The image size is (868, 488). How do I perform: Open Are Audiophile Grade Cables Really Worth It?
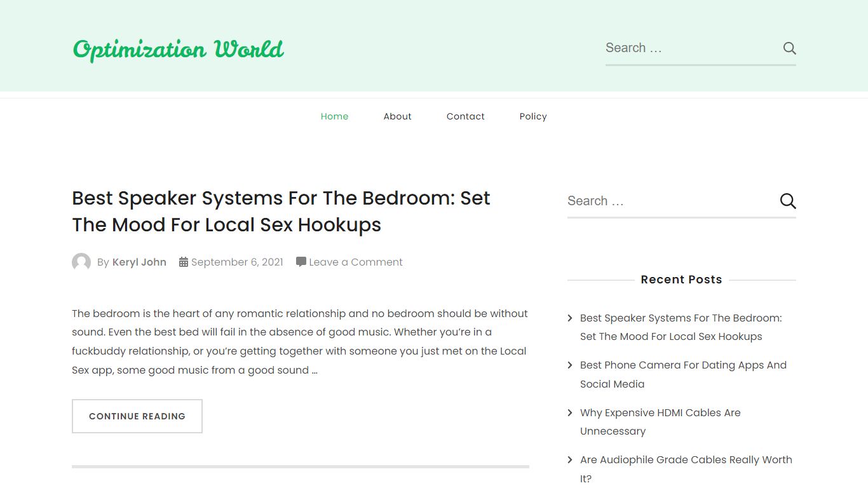[686, 469]
